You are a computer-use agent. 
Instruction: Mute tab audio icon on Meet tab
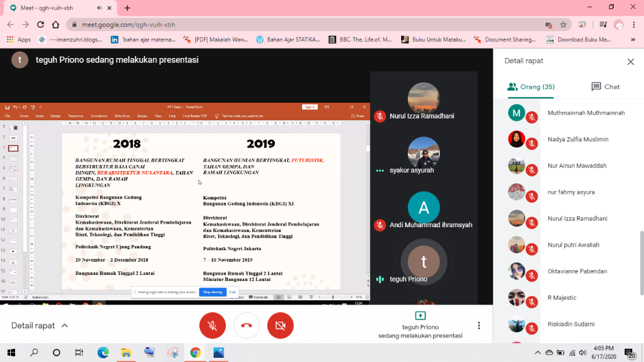[99, 8]
